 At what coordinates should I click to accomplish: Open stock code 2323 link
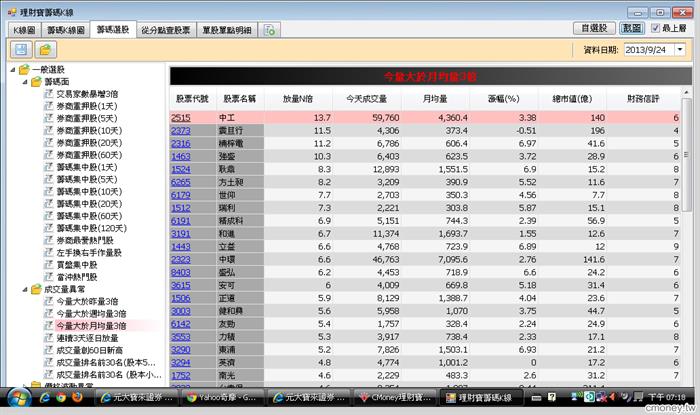(181, 260)
